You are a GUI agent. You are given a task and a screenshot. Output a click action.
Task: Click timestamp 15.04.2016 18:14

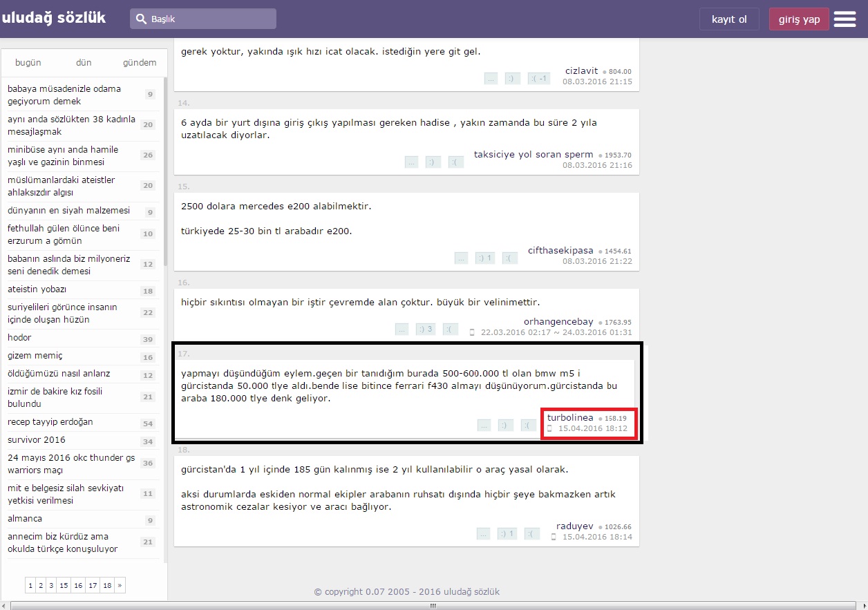[x=596, y=537]
